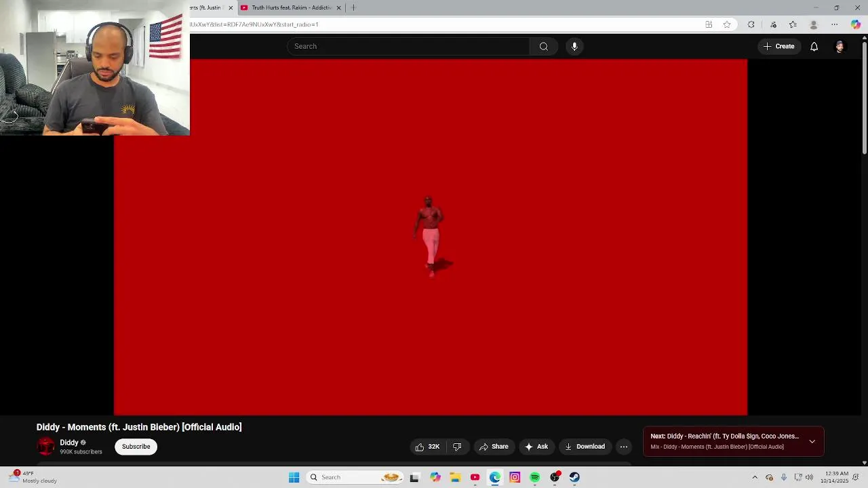Click the YouTube search magnifier button

543,46
